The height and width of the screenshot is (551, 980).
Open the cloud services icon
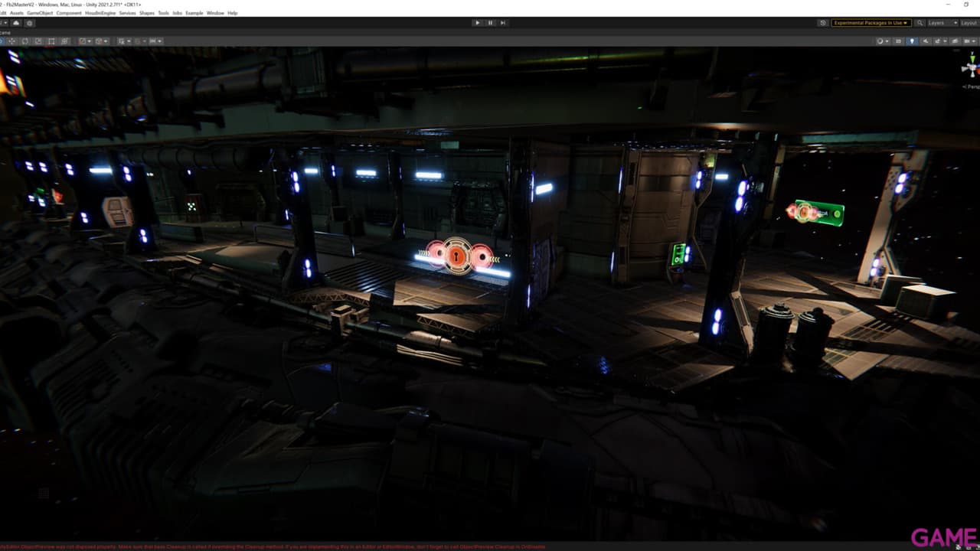click(17, 23)
